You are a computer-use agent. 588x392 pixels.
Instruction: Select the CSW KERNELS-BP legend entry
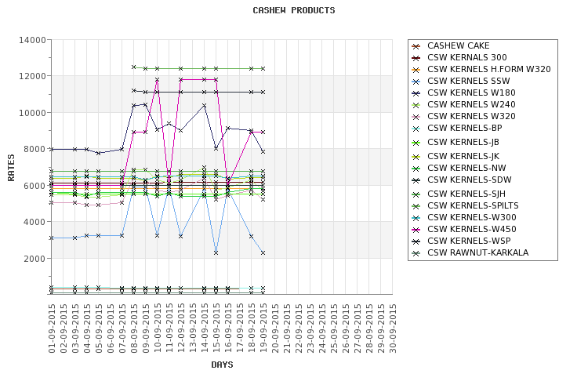[x=466, y=128]
